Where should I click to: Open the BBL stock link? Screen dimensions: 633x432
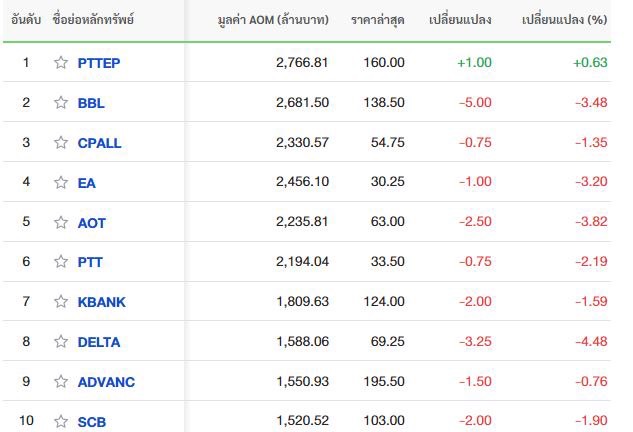91,103
